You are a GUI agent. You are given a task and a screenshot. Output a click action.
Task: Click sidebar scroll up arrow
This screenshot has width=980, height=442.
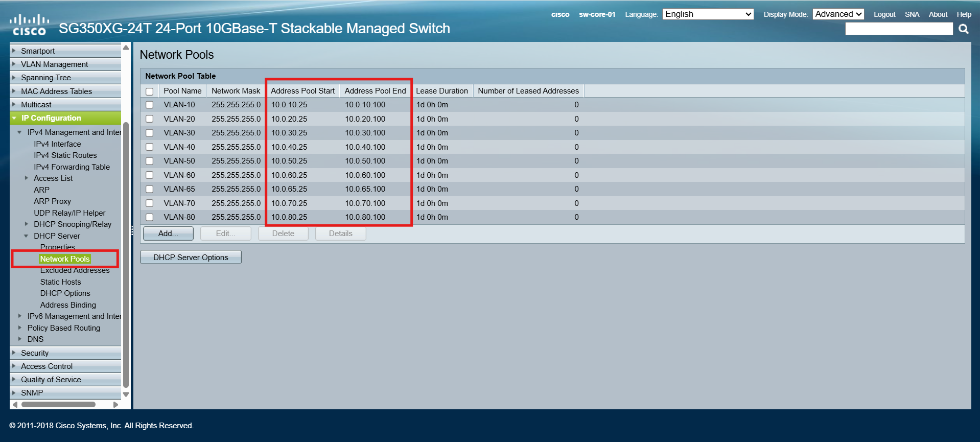pyautogui.click(x=126, y=48)
